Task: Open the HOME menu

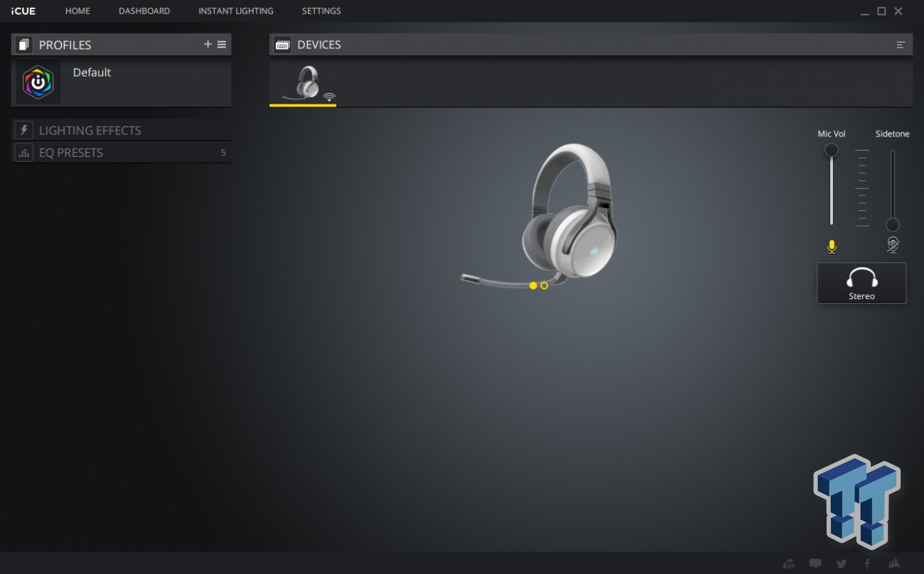Action: coord(77,11)
